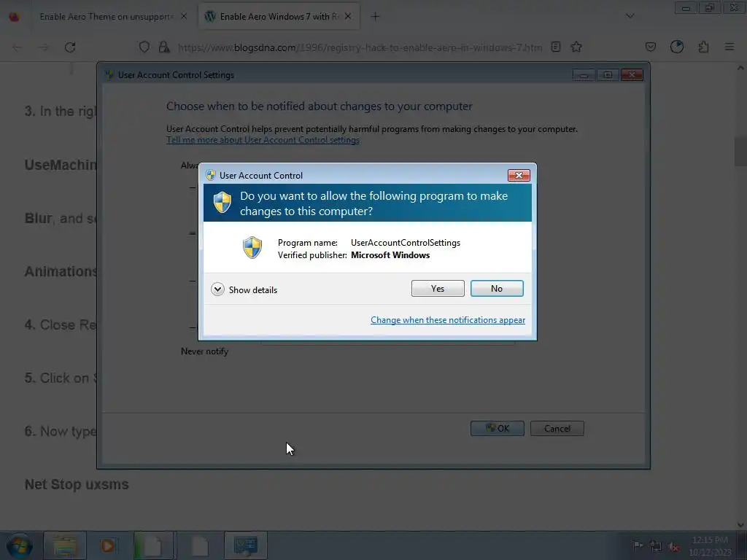Image resolution: width=747 pixels, height=560 pixels.
Task: Click the 'UserAccountControlSettings' program name text
Action: click(406, 243)
